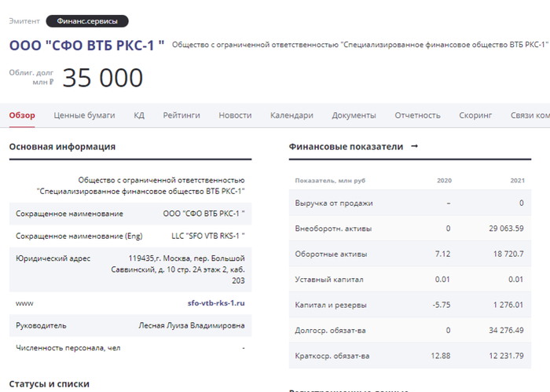Screen dimensions: 550x392
Task: Click the 2020 column header
Action: point(444,181)
